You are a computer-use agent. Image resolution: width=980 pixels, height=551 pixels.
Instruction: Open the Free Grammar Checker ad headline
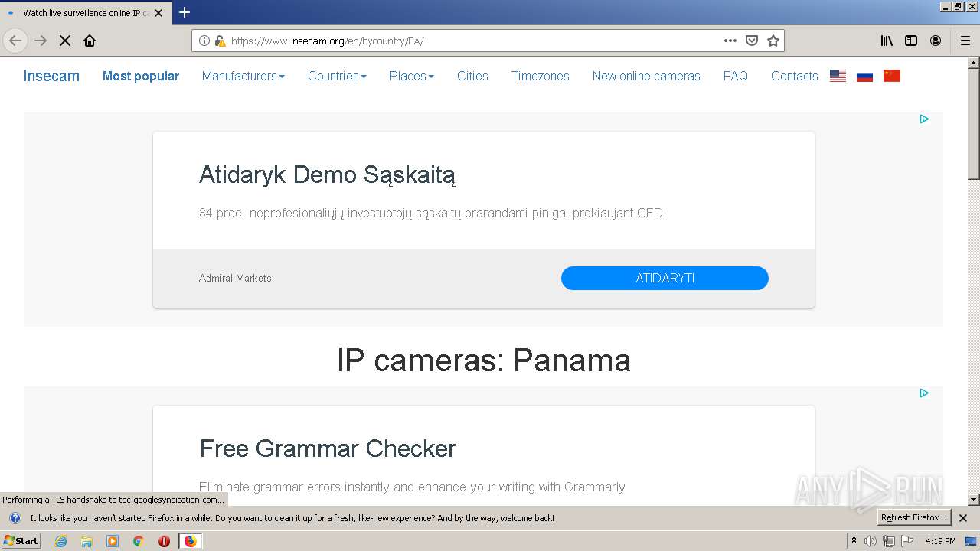[328, 448]
